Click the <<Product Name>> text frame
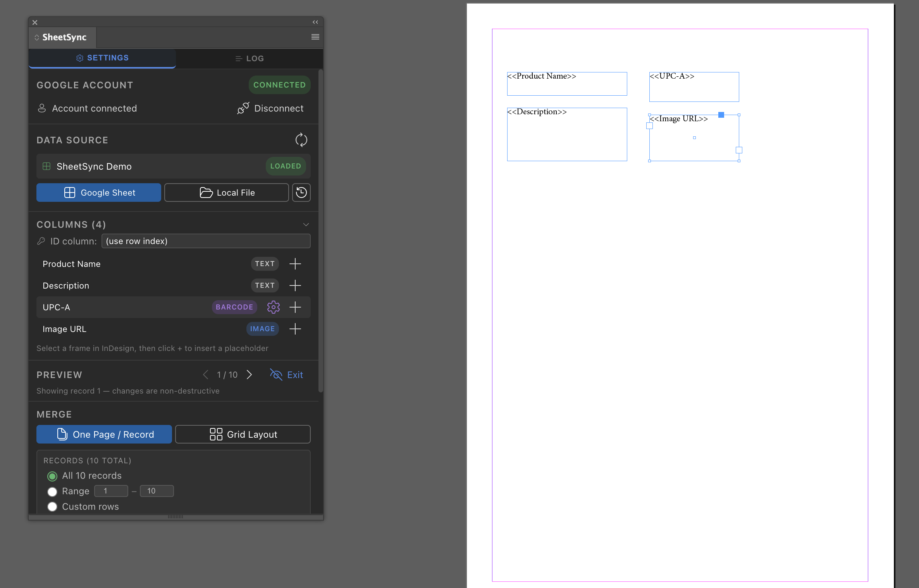 567,84
